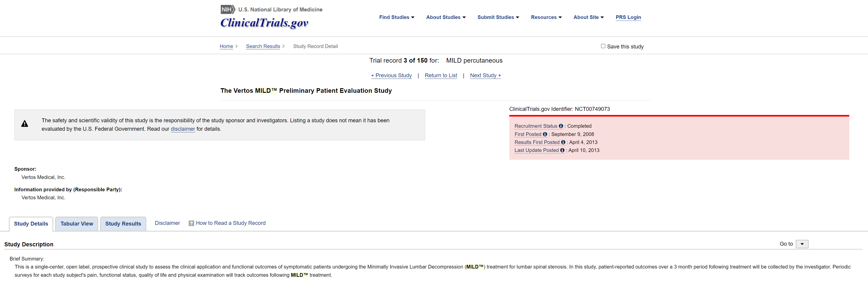The image size is (868, 282).
Task: Click 'Vertos Medical, Inc.' under Responsible Party
Action: (43, 198)
